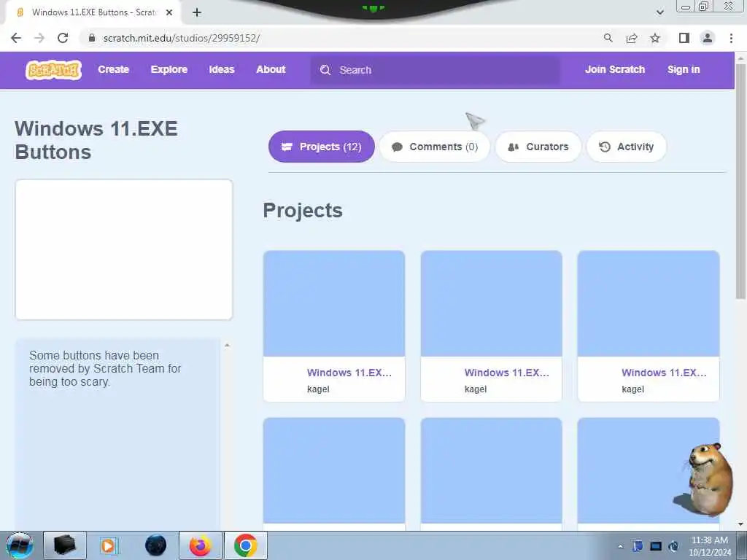Click the taskbar clock
This screenshot has height=560, width=747.
(x=709, y=546)
